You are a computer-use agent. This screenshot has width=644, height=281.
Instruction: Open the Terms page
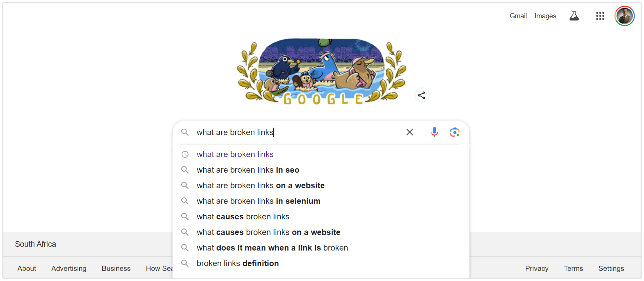[573, 268]
